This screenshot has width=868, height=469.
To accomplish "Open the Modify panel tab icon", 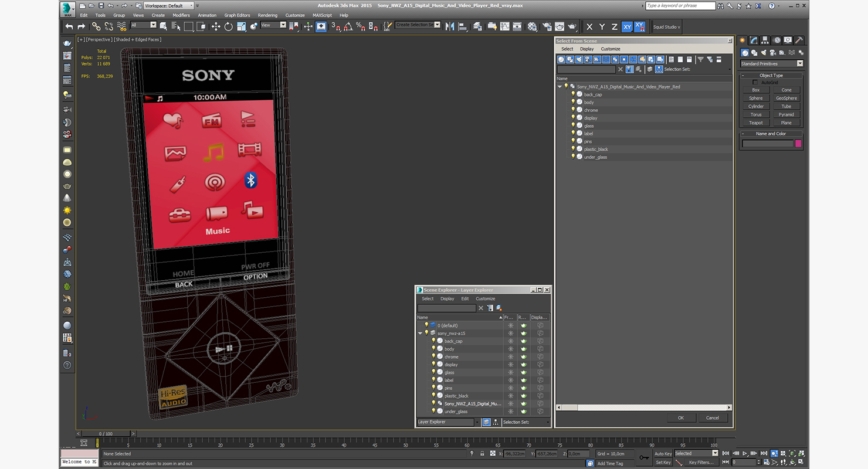I will pyautogui.click(x=755, y=40).
